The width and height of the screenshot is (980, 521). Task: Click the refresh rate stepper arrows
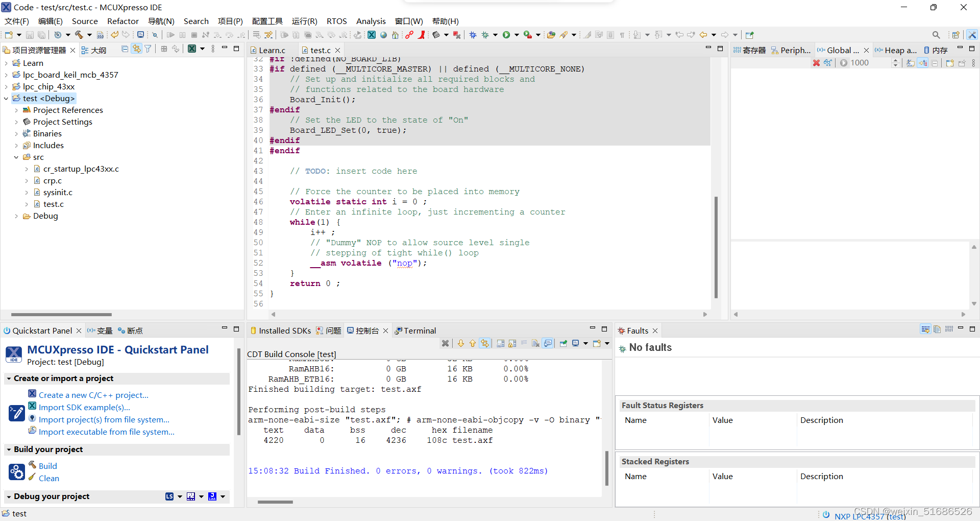coord(895,63)
